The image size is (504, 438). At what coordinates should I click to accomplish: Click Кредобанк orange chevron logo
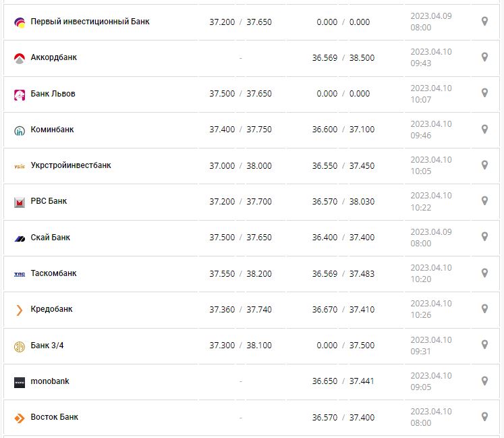pyautogui.click(x=20, y=310)
